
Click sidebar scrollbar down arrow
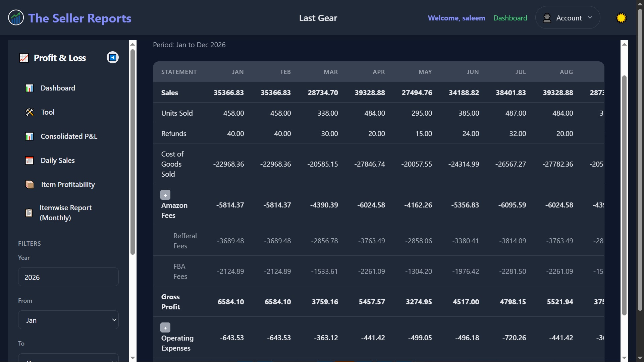pos(133,358)
